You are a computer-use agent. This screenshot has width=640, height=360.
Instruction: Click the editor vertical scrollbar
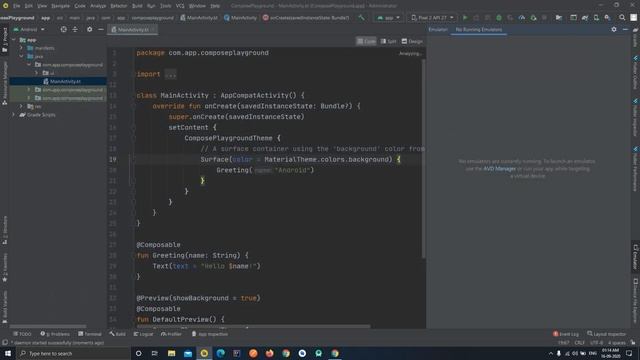[424, 159]
